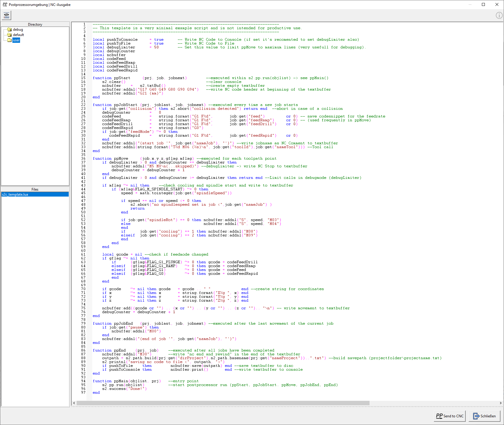Screen dimensions: 504x425
Task: Maximize the Postprozessorumgebung window
Action: tap(483, 4)
